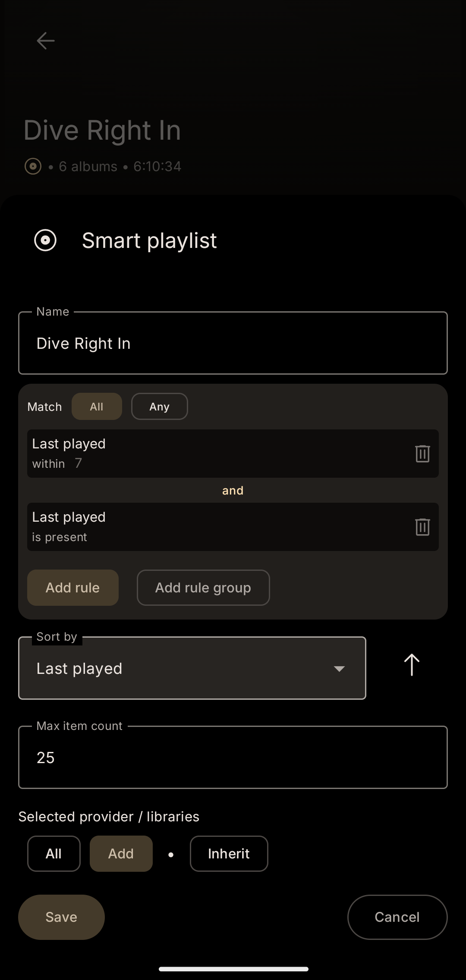
Task: Tap the back arrow icon
Action: [x=45, y=41]
